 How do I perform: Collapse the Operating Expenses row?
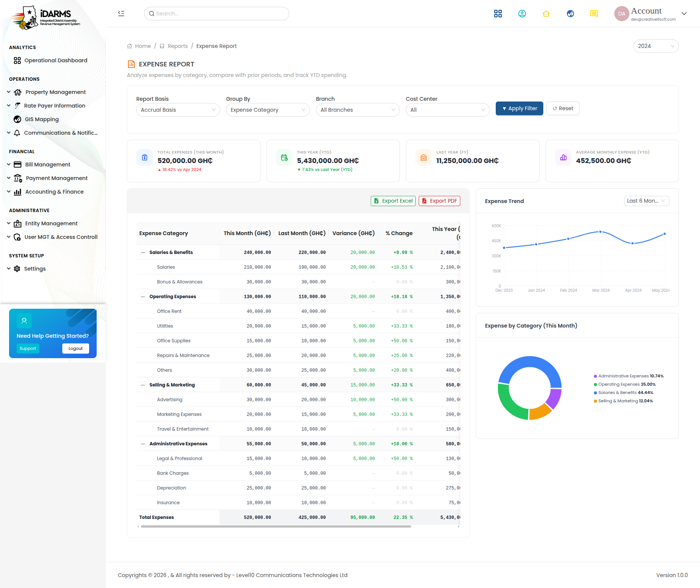(143, 297)
